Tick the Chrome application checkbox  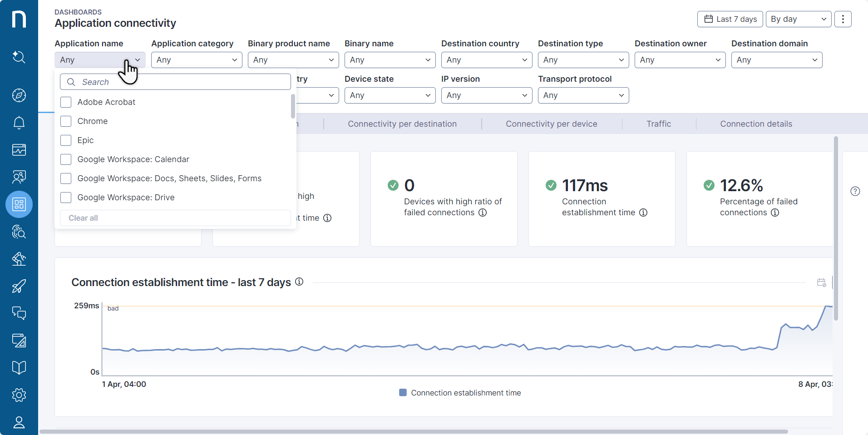[66, 121]
